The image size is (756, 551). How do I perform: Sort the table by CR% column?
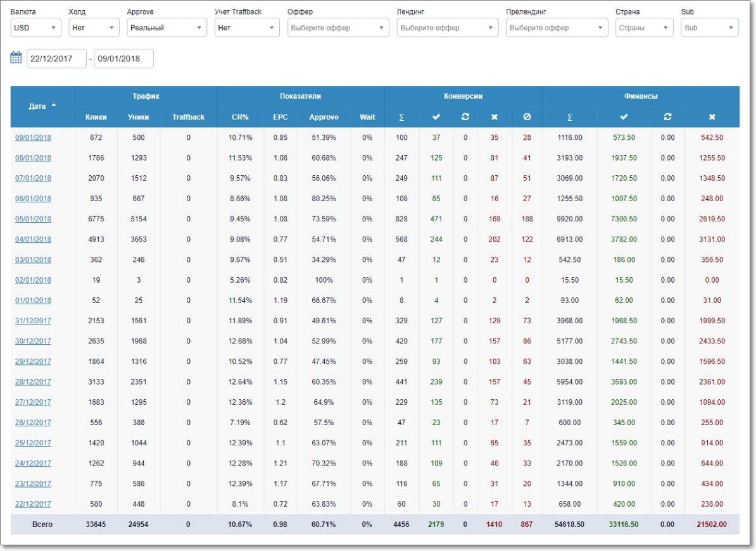(240, 117)
